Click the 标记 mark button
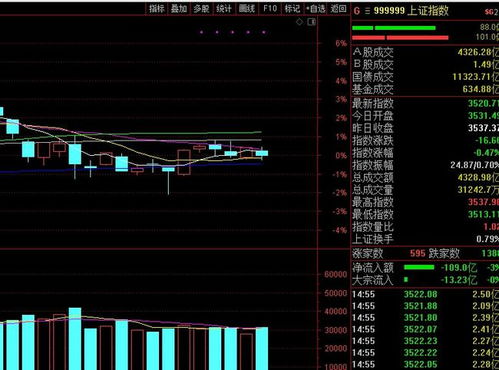Screen dimensions: 499x370 [292, 9]
